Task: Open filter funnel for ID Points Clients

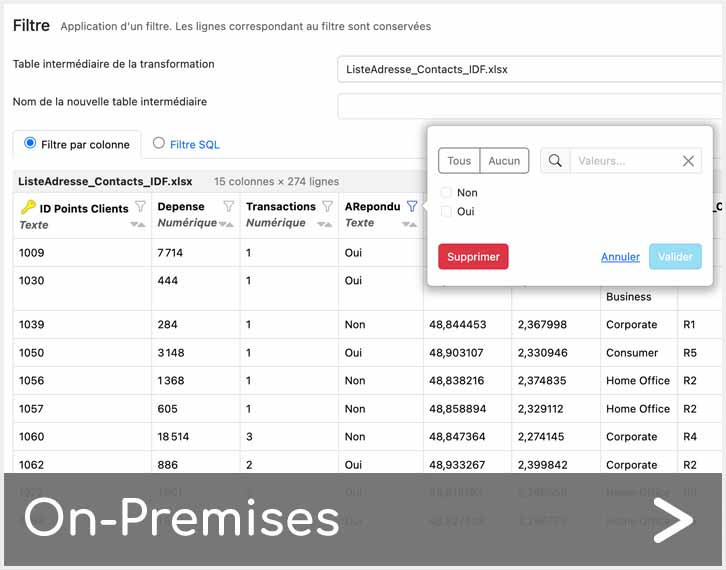Action: tap(140, 207)
